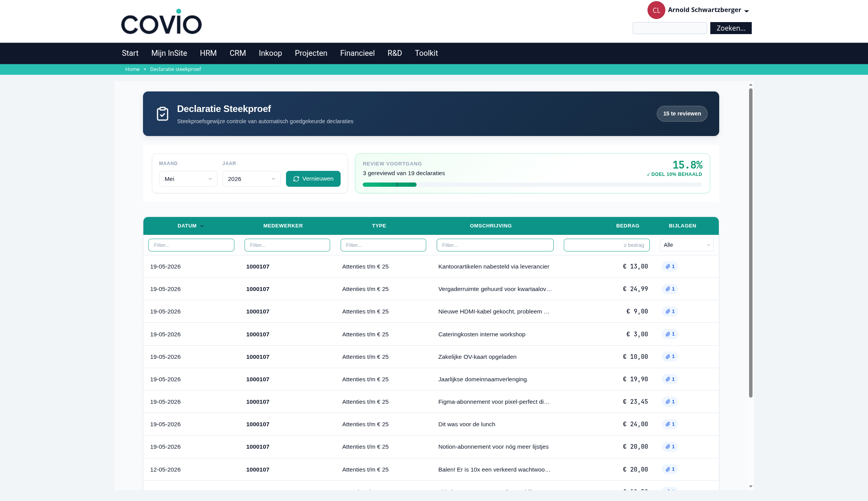Screen dimensions: 868x501
Task: Open attachment badge for Zakelijke OV-kaart row
Action: (670, 356)
